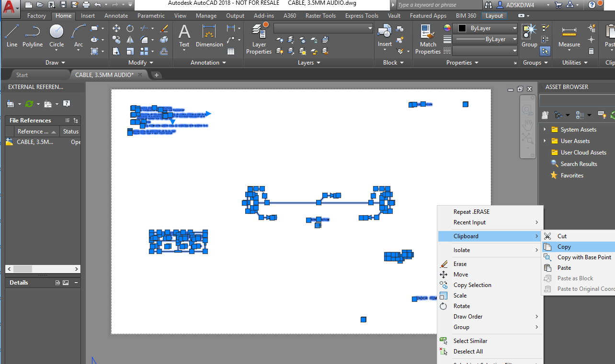Expand System Assets tree node
The image size is (615, 364).
(545, 130)
